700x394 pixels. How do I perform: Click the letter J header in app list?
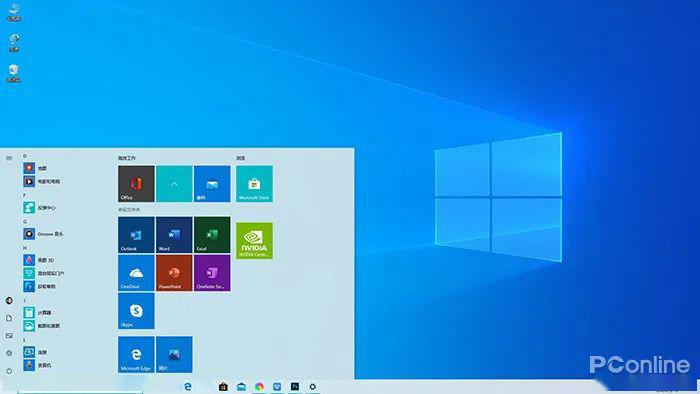[x=25, y=300]
